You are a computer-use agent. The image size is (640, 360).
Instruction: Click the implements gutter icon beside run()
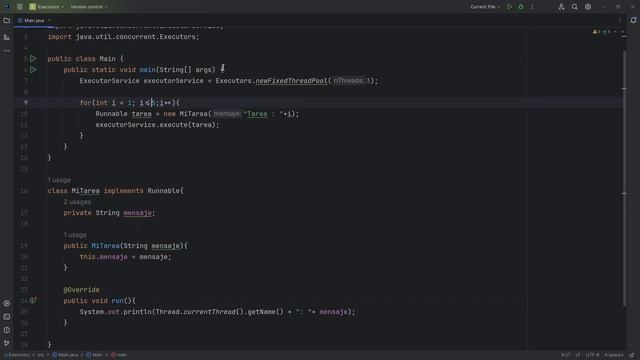33,300
